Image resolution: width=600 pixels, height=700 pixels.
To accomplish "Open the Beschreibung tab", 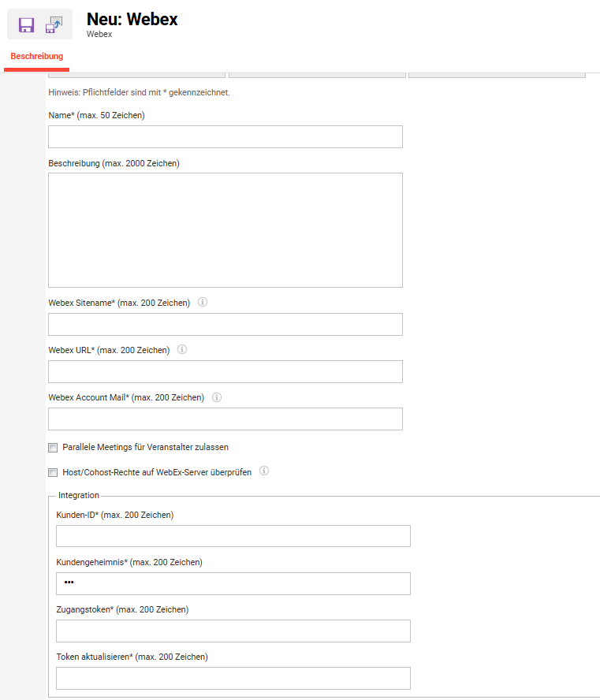I will (x=36, y=56).
